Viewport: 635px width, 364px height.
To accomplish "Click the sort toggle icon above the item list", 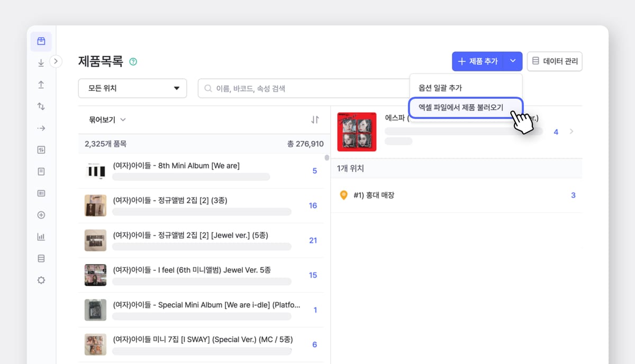I will point(315,120).
